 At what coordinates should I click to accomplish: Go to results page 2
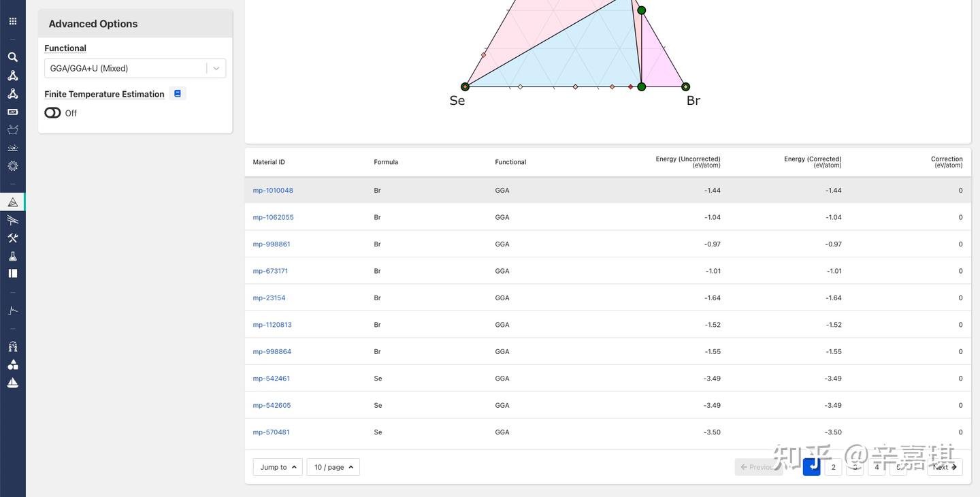point(833,467)
